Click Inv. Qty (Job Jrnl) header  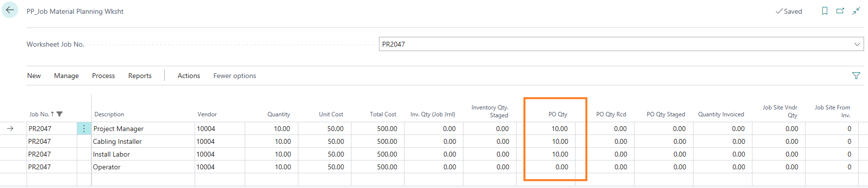coord(433,114)
